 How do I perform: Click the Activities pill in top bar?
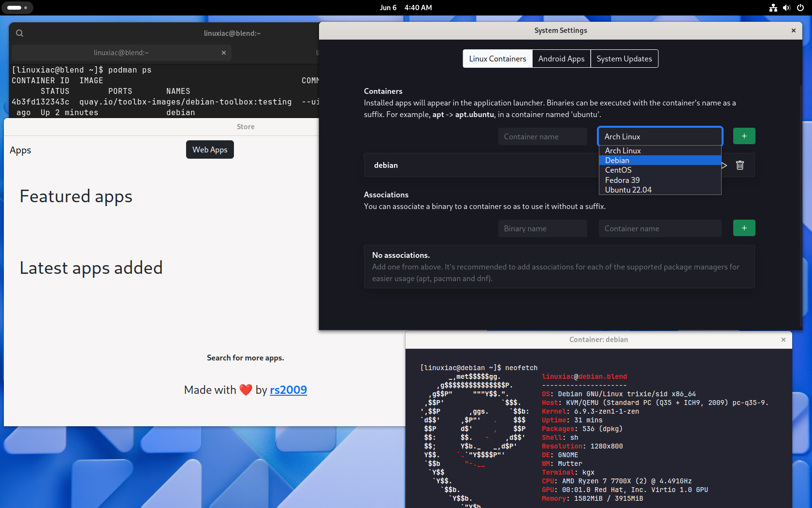[x=17, y=8]
